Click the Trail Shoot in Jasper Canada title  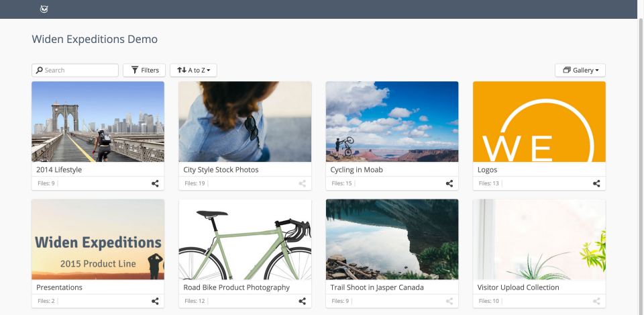tap(377, 287)
